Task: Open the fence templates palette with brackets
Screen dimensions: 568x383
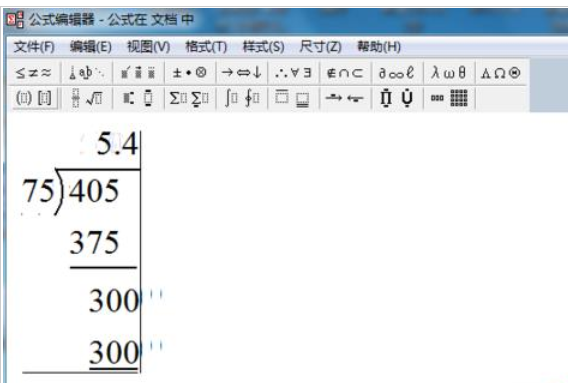Action: (34, 98)
